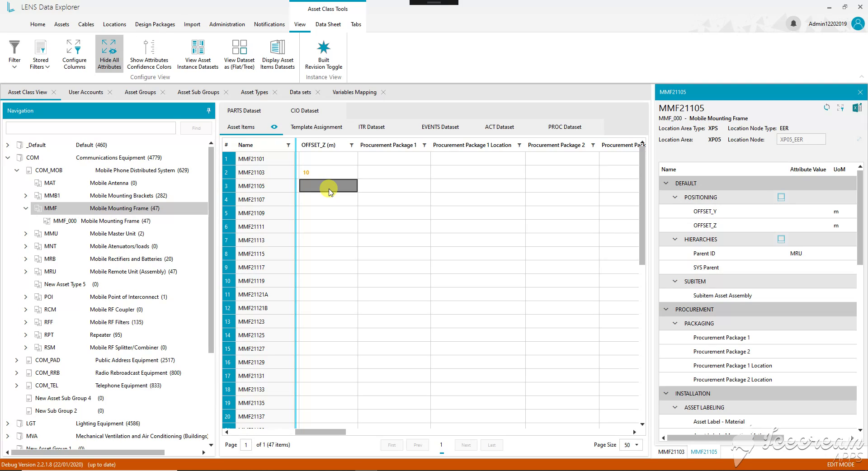Image resolution: width=868 pixels, height=471 pixels.
Task: Tick the POSITIONING group checkbox
Action: (781, 197)
